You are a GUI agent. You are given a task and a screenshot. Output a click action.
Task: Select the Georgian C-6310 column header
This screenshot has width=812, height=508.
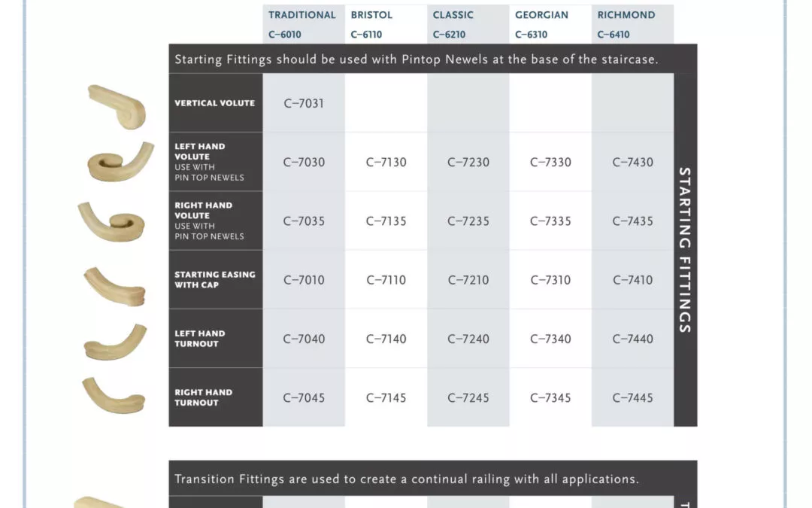pos(550,24)
